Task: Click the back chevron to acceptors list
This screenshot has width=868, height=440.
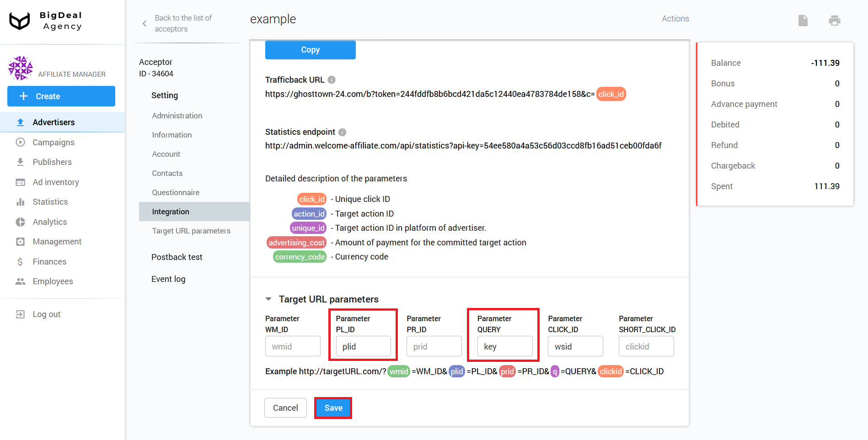Action: (144, 23)
